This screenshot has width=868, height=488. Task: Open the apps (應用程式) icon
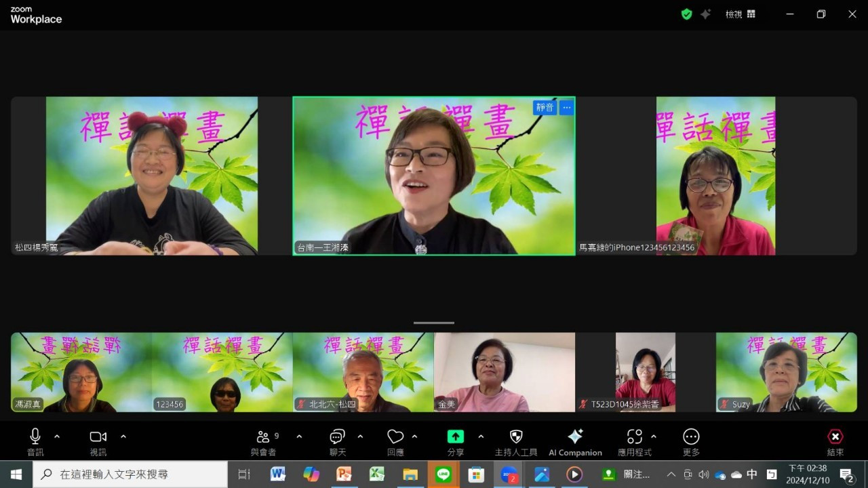coord(634,437)
